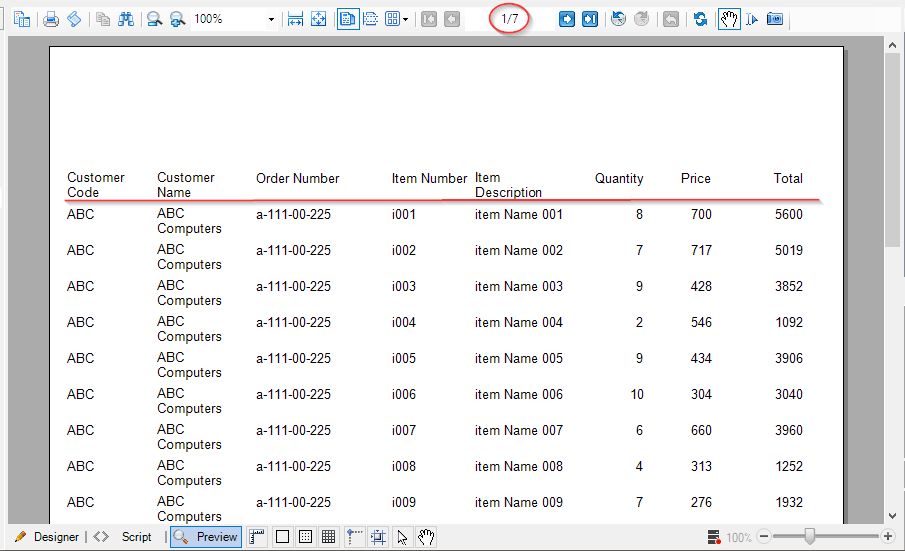Select the arrow pointer tool at bottom
The height and width of the screenshot is (551, 905).
(x=402, y=537)
